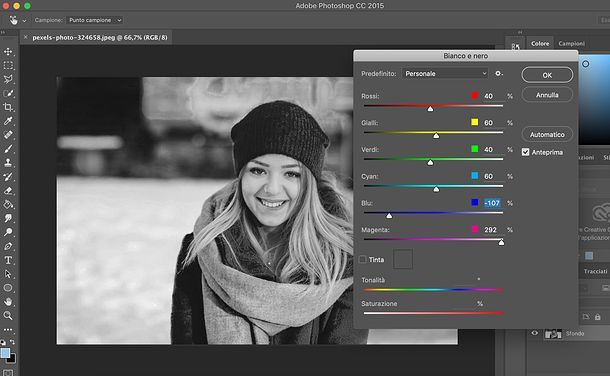
Task: Open the Campione sample size dropdown
Action: (x=95, y=20)
